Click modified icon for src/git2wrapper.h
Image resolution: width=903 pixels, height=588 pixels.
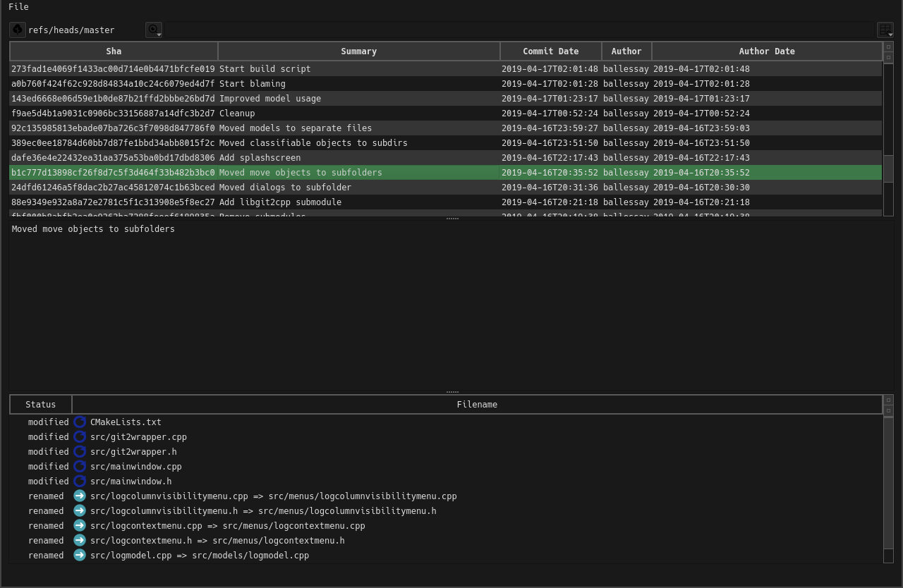point(80,452)
